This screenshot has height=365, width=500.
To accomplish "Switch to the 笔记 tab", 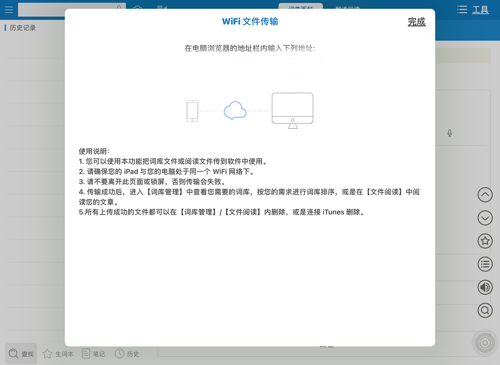I will coord(94,354).
